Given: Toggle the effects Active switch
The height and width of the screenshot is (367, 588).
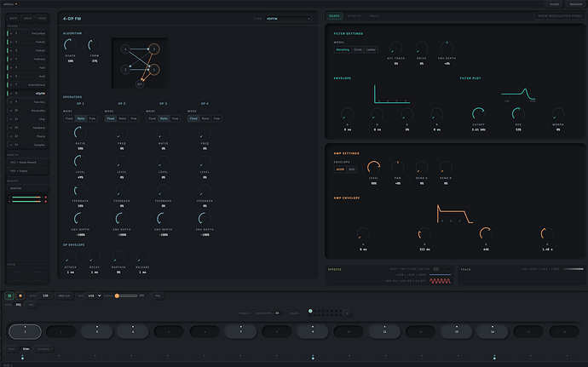Looking at the screenshot, I should [x=435, y=269].
